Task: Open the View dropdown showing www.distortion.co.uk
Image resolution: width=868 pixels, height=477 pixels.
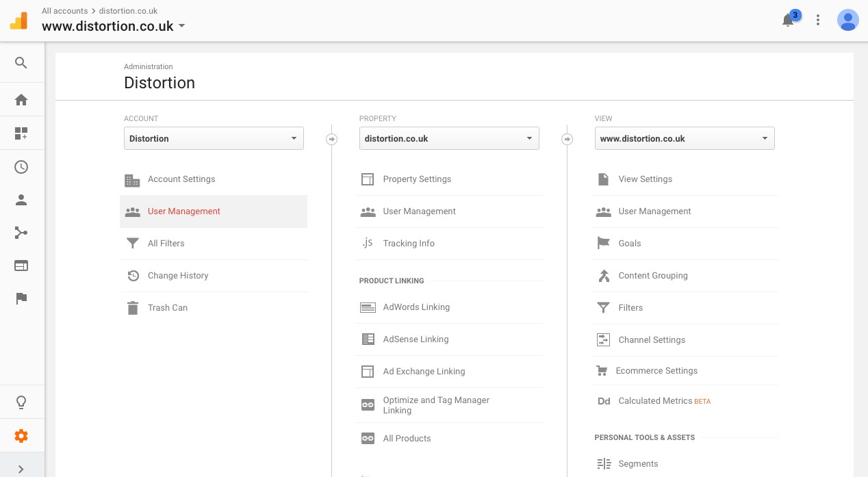Action: pyautogui.click(x=685, y=138)
